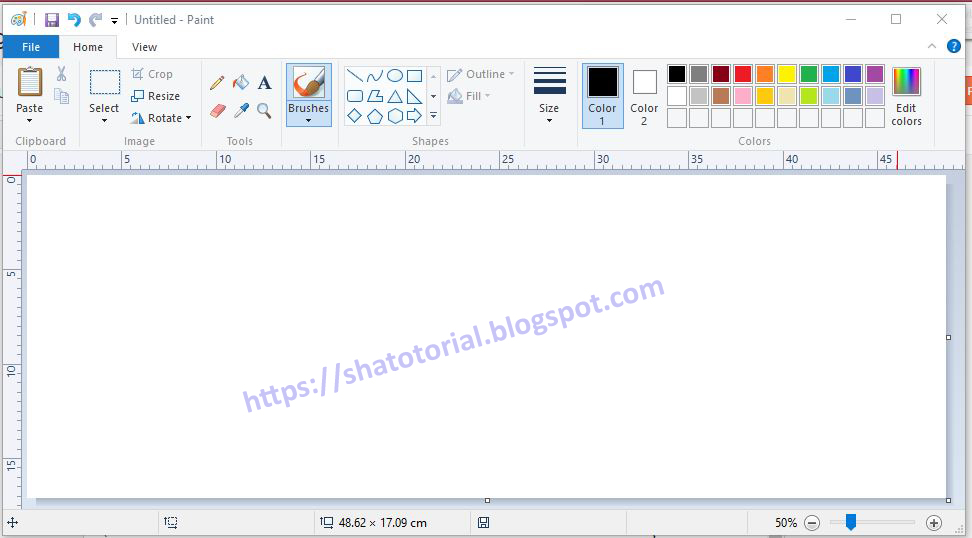Screen dimensions: 972x538
Task: Choose the Oval shape
Action: [x=395, y=76]
